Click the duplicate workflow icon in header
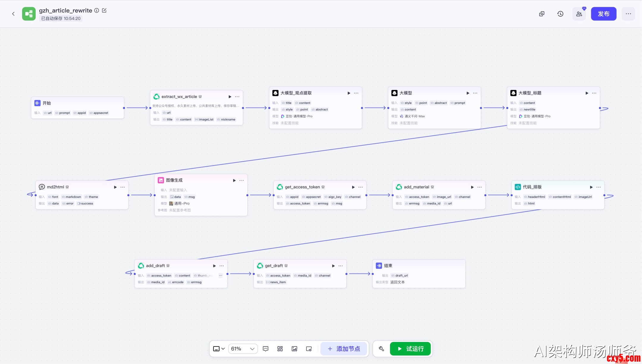Screen dimensions: 642x364 542,14
